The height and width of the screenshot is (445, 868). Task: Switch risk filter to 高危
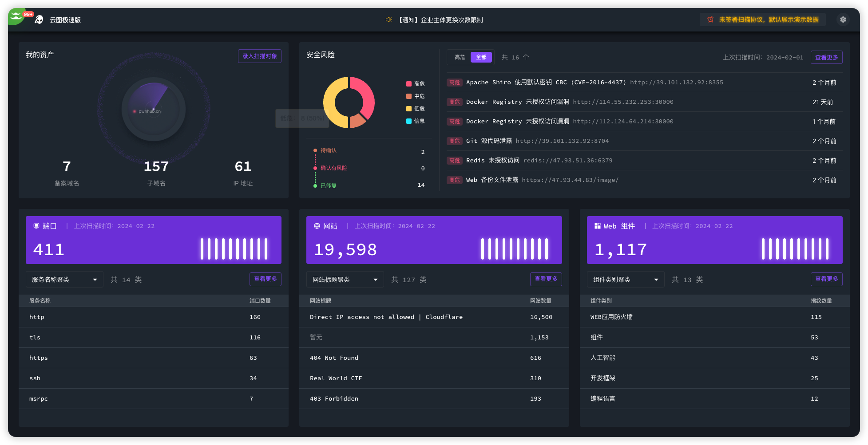(x=460, y=57)
